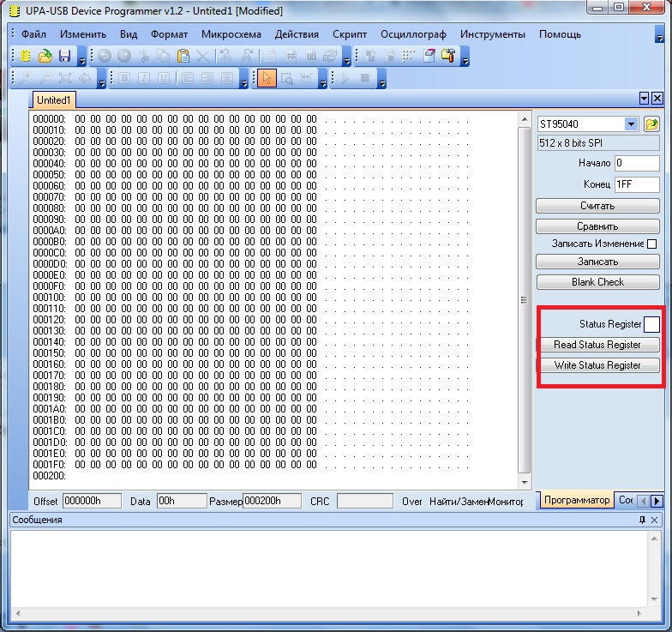
Task: Enable the Записать Изменение checkbox
Action: pos(651,244)
